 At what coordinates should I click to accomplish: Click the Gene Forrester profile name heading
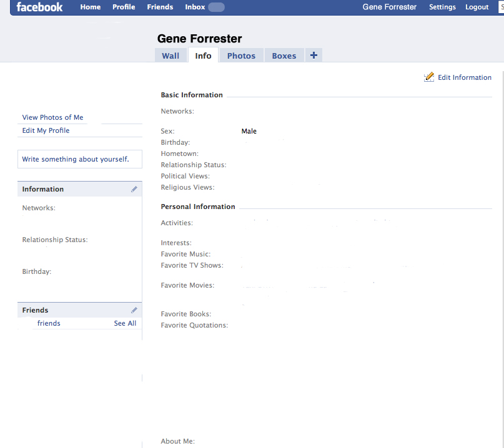point(199,39)
